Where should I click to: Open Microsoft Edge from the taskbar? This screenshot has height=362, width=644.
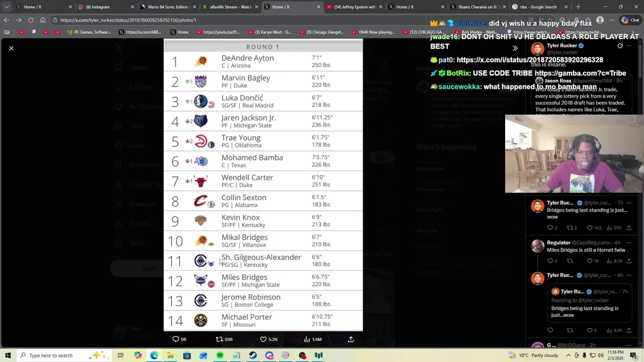click(154, 355)
